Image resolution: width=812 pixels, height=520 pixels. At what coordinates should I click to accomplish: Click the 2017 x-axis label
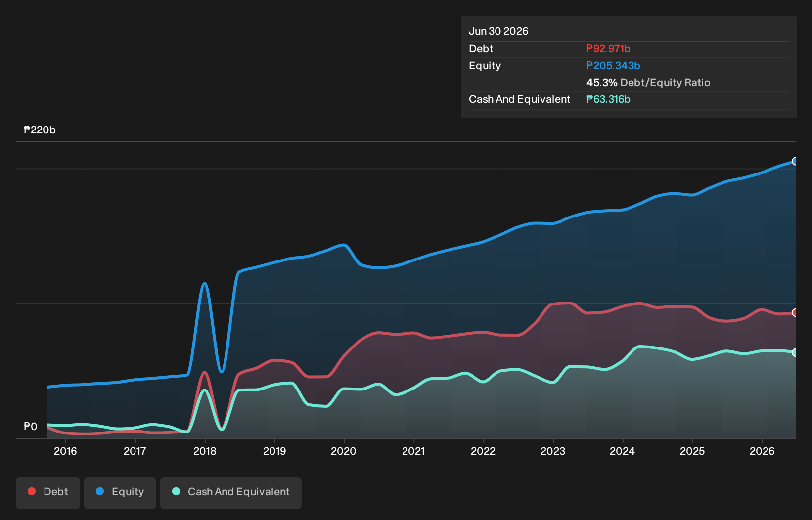point(135,451)
